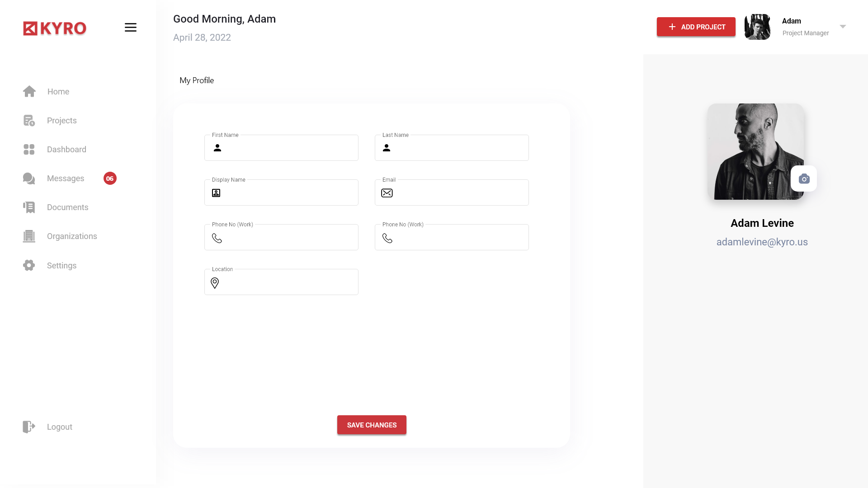Viewport: 868px width, 488px height.
Task: Click the Good Morning, Adam greeting
Action: (224, 19)
